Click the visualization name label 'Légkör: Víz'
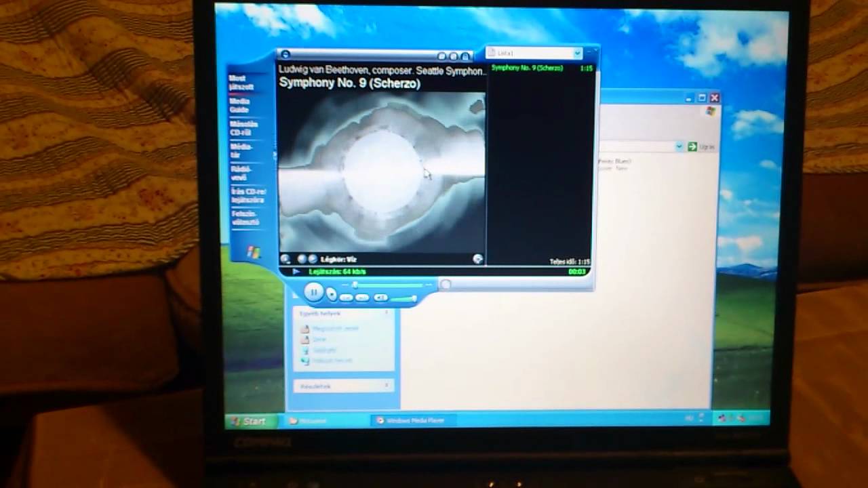 (x=338, y=259)
